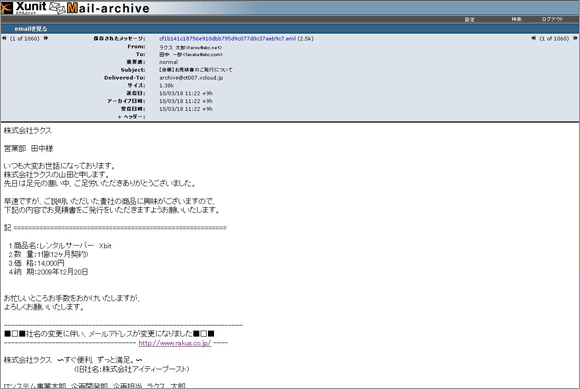Click the Subject line text
The height and width of the screenshot is (389, 580).
pyautogui.click(x=196, y=70)
